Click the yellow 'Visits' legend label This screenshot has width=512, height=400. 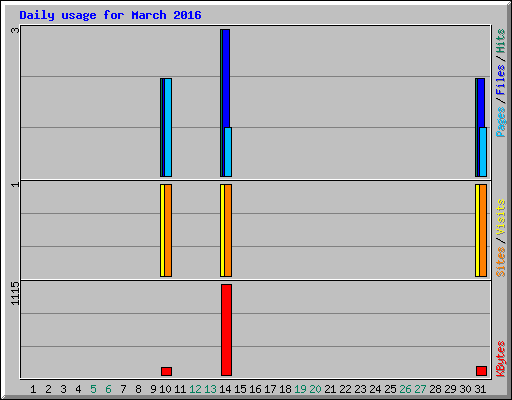pos(500,218)
